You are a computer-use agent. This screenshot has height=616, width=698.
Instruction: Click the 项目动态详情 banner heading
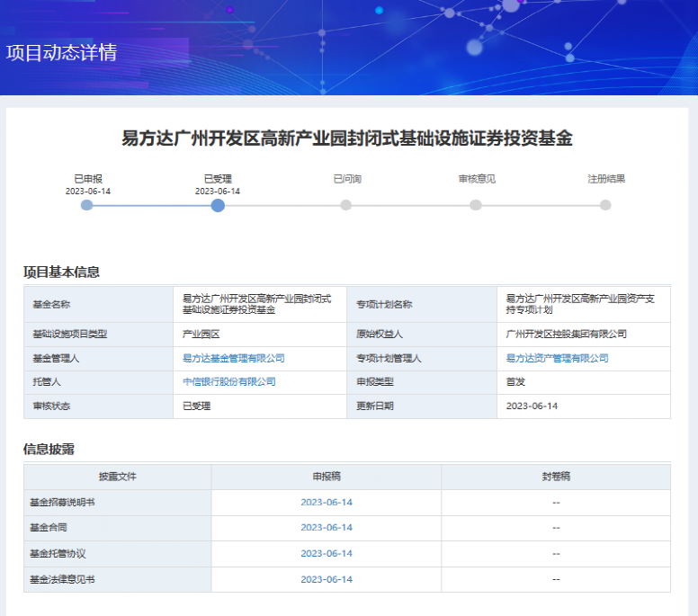pyautogui.click(x=61, y=52)
